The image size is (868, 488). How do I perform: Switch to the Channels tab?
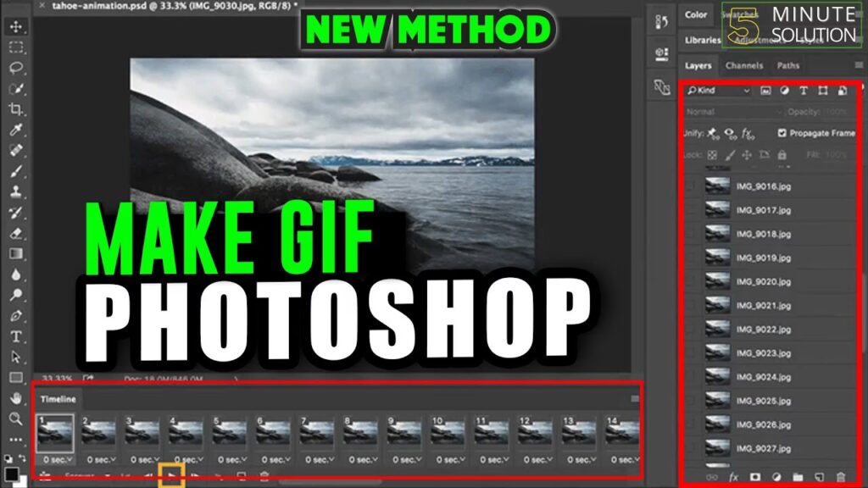(743, 65)
